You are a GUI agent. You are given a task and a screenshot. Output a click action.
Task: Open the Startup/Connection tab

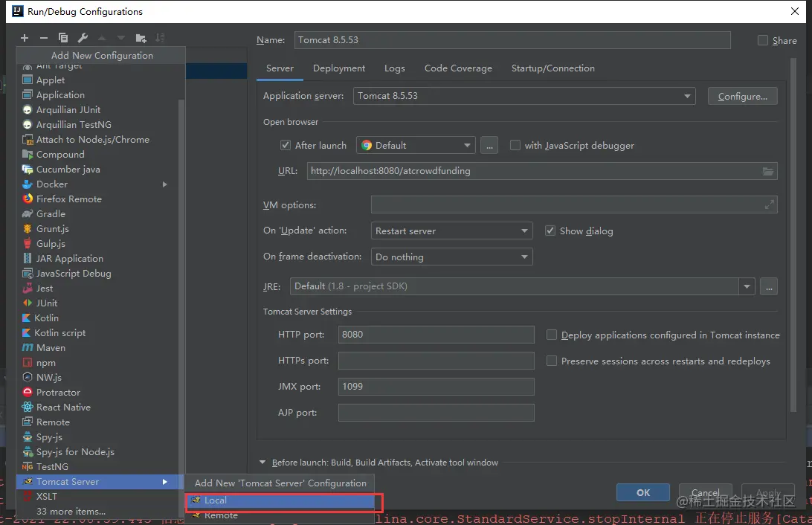(553, 68)
